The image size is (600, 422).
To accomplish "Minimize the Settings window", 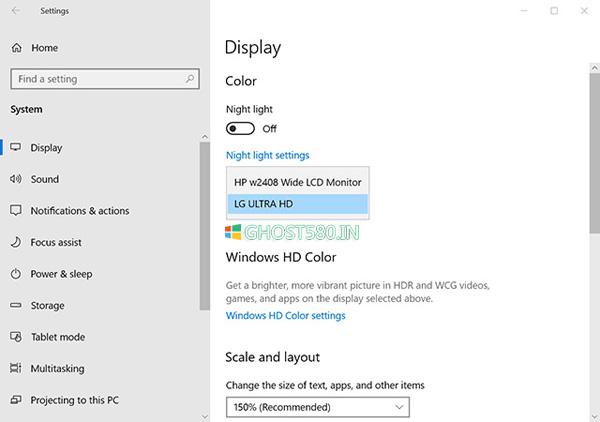I will (524, 11).
